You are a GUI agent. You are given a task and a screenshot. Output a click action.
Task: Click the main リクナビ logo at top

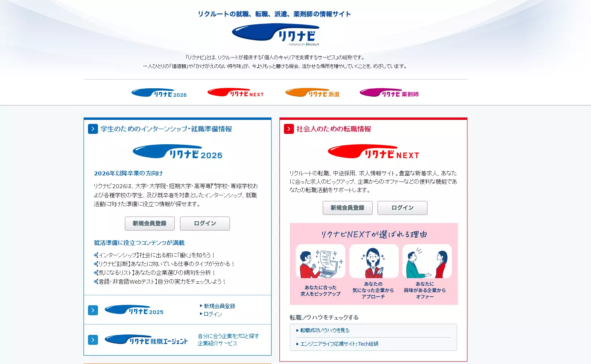pyautogui.click(x=276, y=34)
